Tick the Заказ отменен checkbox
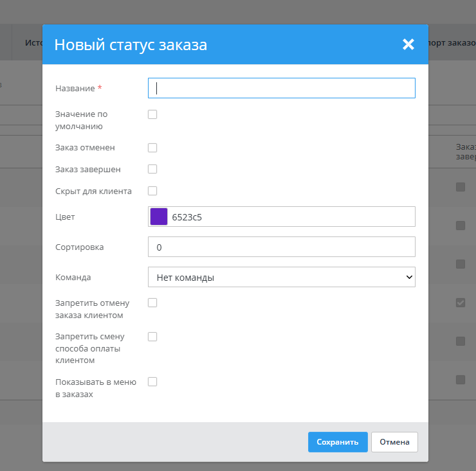476x471 pixels. pos(152,147)
